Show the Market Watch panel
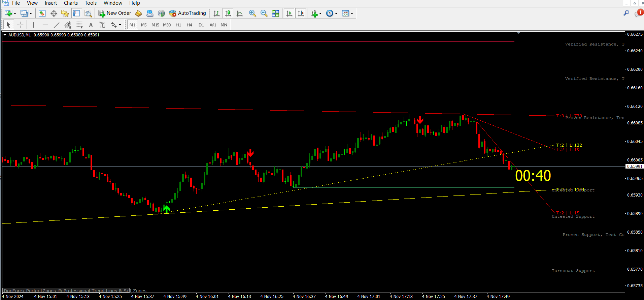This screenshot has height=300, width=644. point(42,13)
